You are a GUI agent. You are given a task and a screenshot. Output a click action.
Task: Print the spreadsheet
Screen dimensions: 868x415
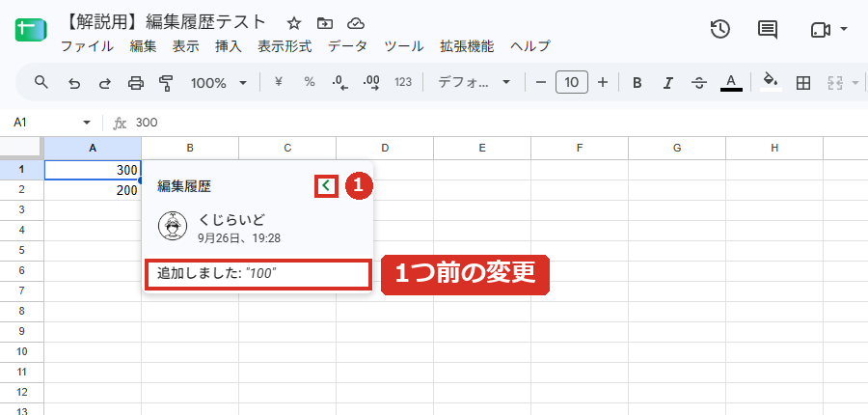(136, 83)
